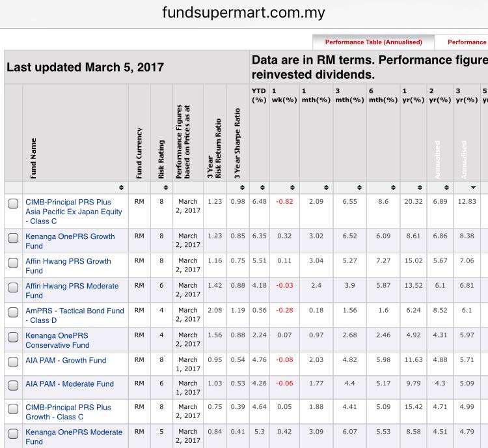This screenshot has height=448, width=488.
Task: Tick checkbox for Affin Hwang PRS Moderate Fund
Action: [13, 287]
